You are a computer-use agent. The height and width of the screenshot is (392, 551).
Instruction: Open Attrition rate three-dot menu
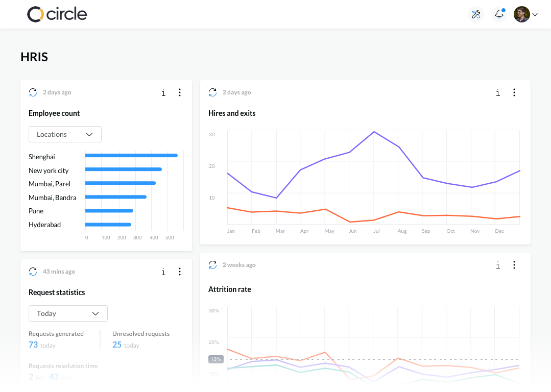[x=514, y=265]
